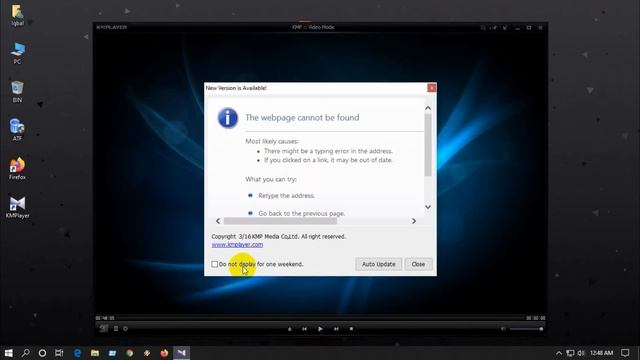Click the total duration display in KMPlayer
Viewport: 640px width, 360px height.
click(536, 318)
